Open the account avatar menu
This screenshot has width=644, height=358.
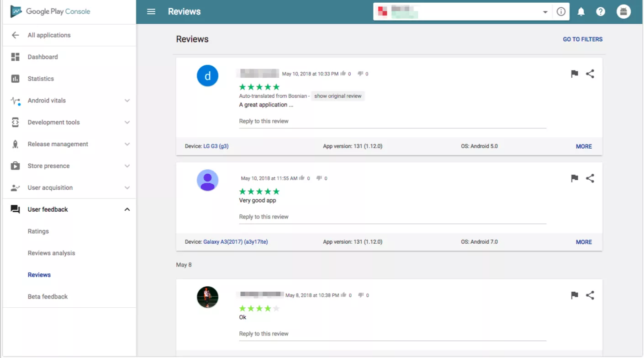(623, 12)
